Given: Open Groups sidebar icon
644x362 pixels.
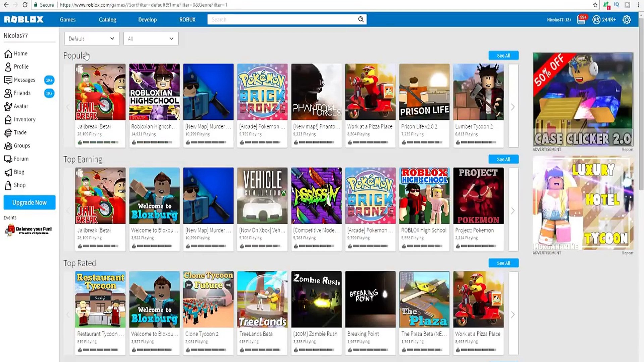Looking at the screenshot, I should pos(8,146).
